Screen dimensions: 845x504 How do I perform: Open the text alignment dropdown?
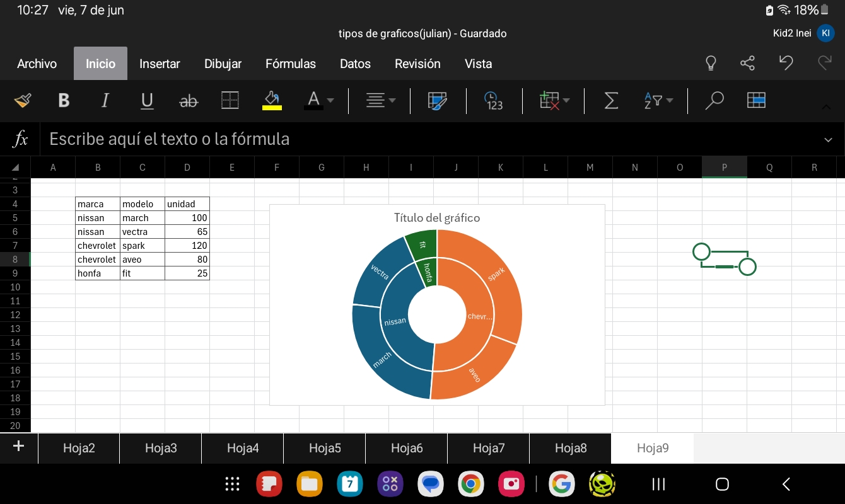click(x=382, y=100)
